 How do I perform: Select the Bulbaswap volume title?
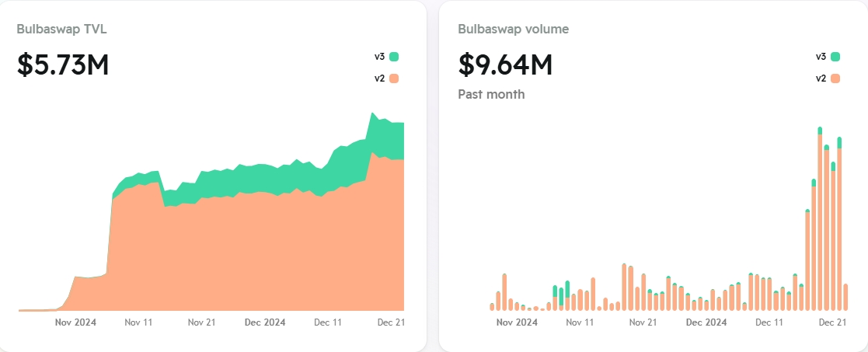click(513, 30)
